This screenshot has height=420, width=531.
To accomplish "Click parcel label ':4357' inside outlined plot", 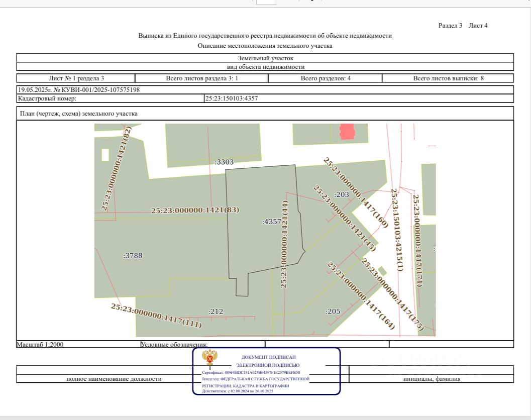I will pos(272,222).
